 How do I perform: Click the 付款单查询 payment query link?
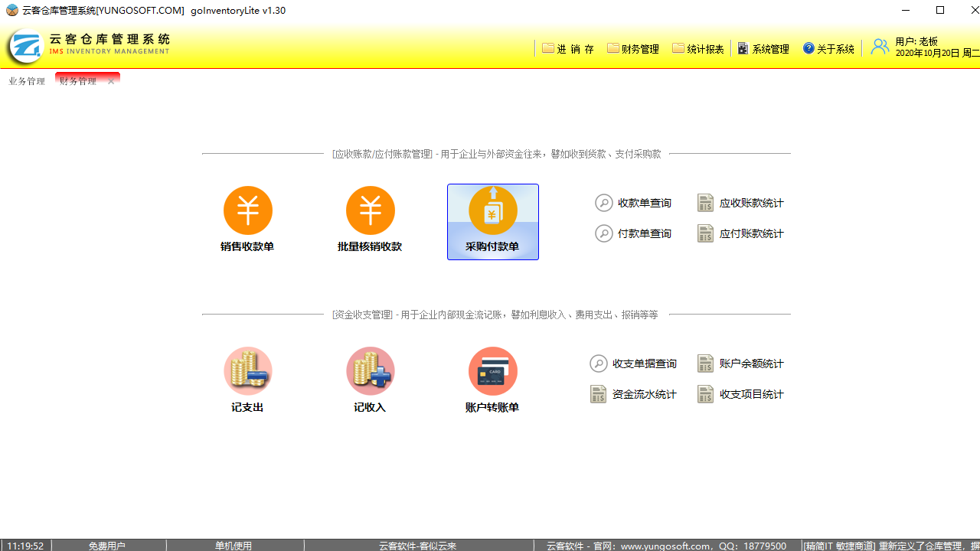[x=634, y=233]
